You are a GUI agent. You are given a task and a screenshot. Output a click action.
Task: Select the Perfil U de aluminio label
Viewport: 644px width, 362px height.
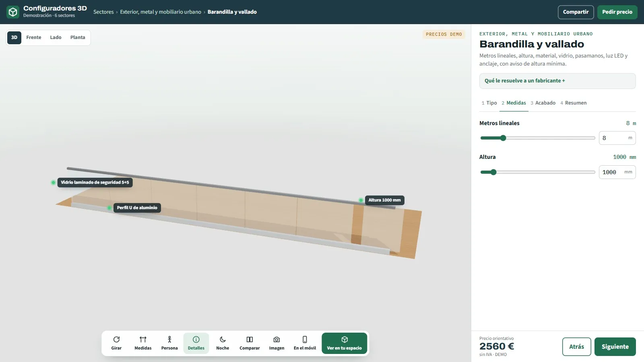point(137,208)
